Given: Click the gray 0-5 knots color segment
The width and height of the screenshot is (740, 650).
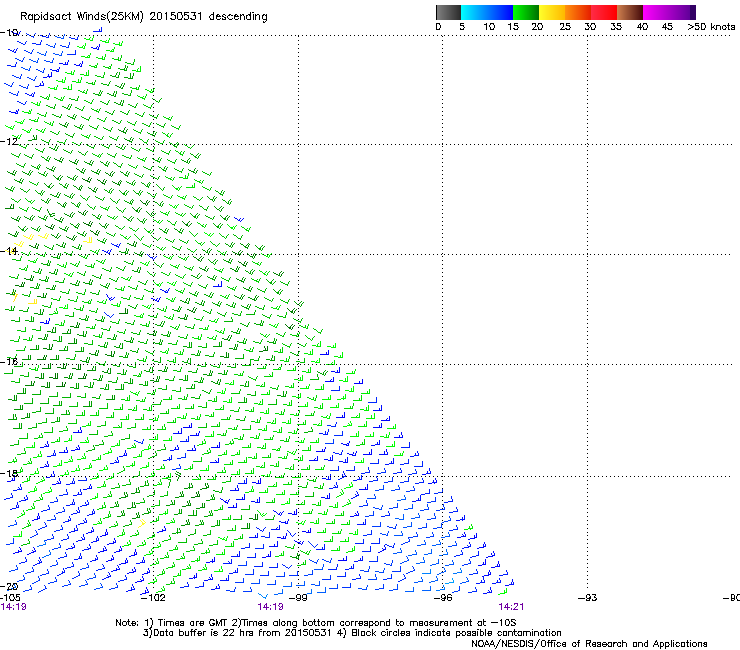Looking at the screenshot, I should pyautogui.click(x=448, y=12).
